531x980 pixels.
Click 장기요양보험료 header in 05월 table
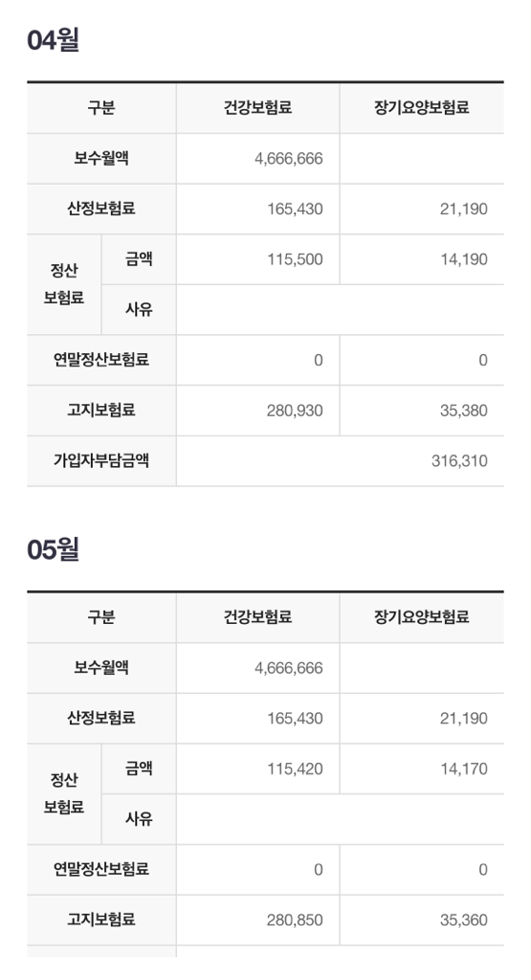point(422,617)
